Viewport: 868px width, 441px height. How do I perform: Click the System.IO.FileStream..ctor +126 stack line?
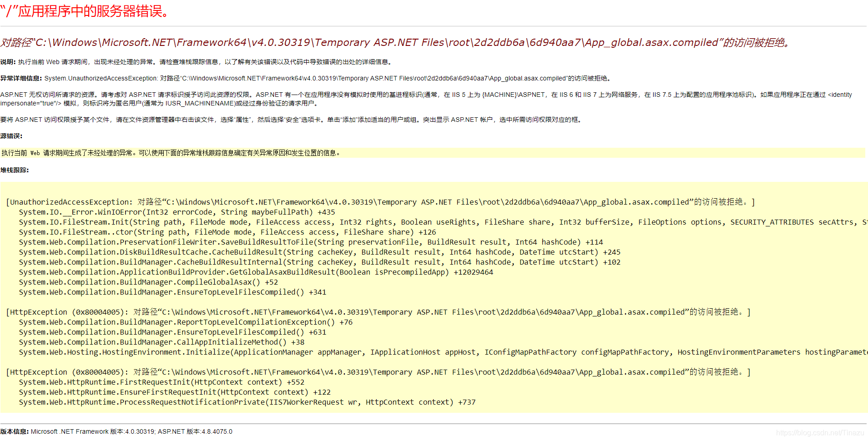tap(227, 232)
